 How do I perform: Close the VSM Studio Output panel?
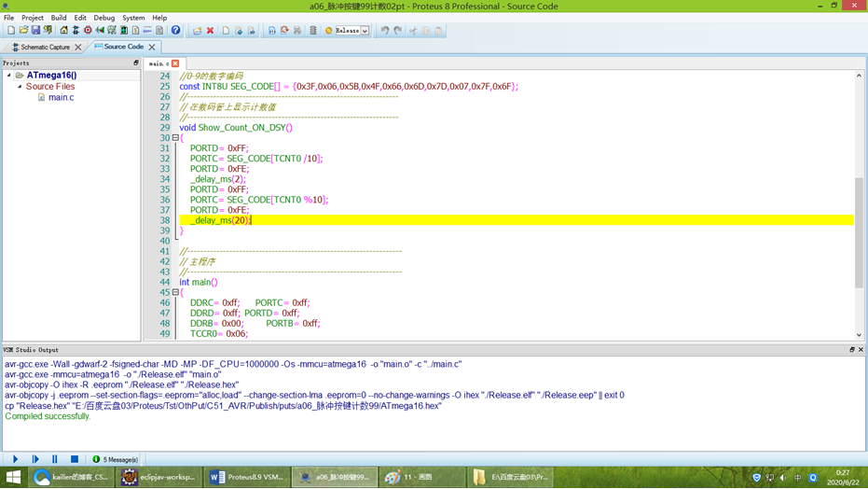[861, 349]
